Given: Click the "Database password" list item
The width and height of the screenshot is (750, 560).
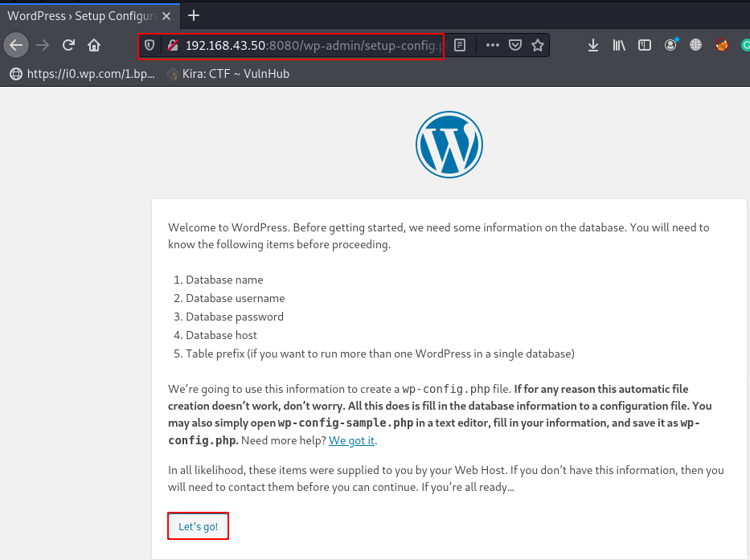Looking at the screenshot, I should [x=235, y=317].
